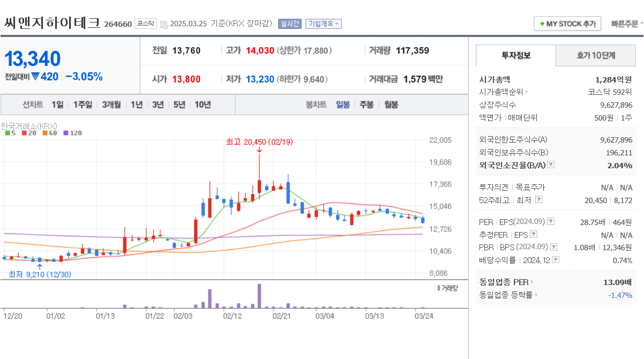Click the 저가 value 13,230
This screenshot has height=359, width=644.
pos(260,79)
